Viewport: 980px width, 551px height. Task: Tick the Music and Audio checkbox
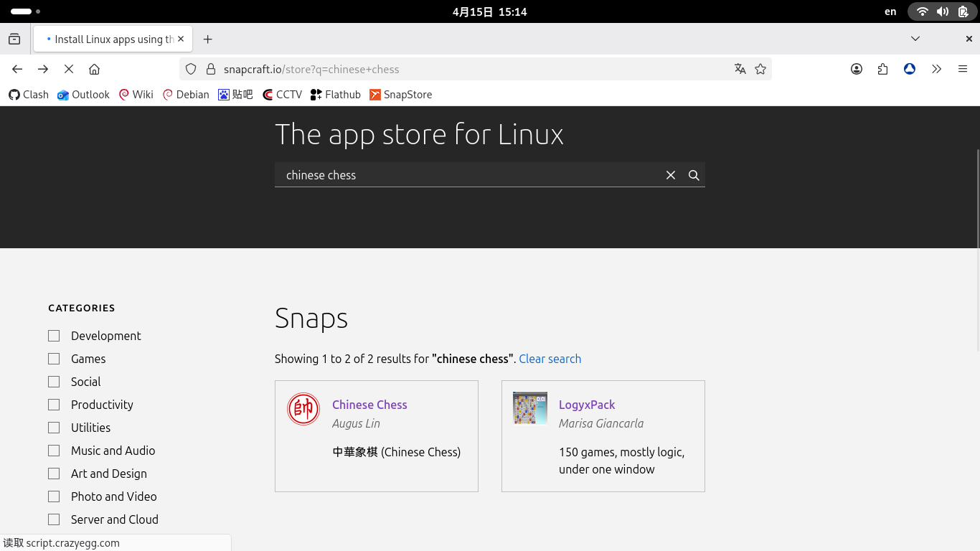(54, 451)
